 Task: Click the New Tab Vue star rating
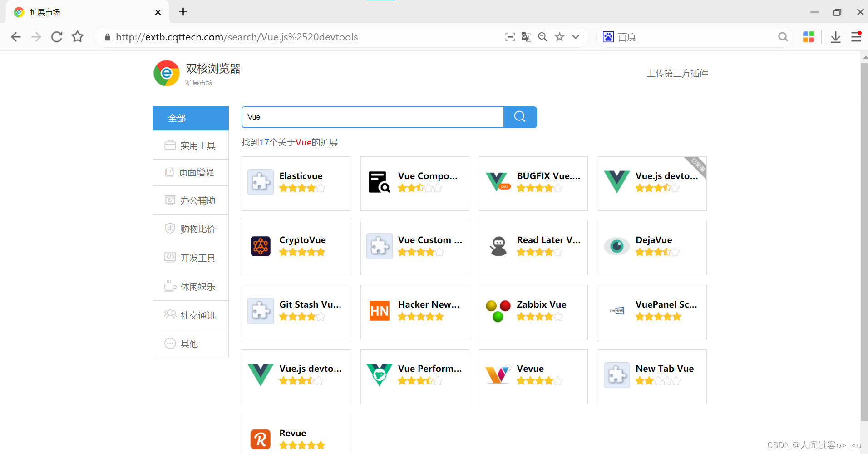click(658, 381)
